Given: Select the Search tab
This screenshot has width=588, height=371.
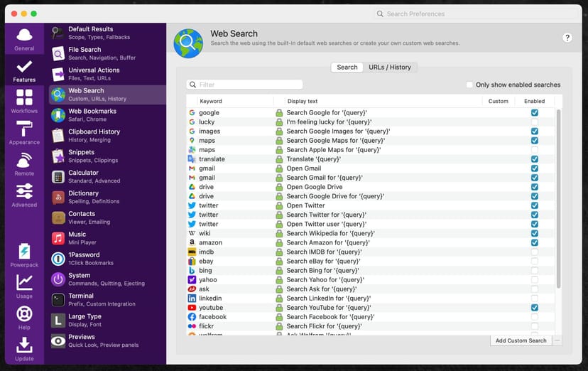Looking at the screenshot, I should click(x=347, y=68).
